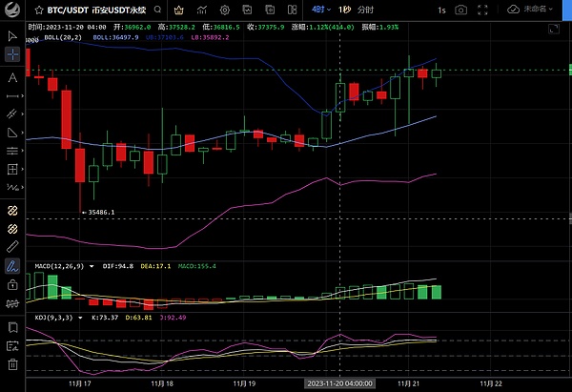Select the arrow pointer tool

point(12,35)
